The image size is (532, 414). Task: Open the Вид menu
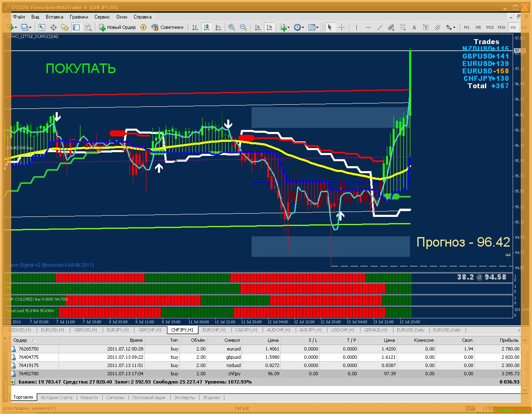coord(35,17)
